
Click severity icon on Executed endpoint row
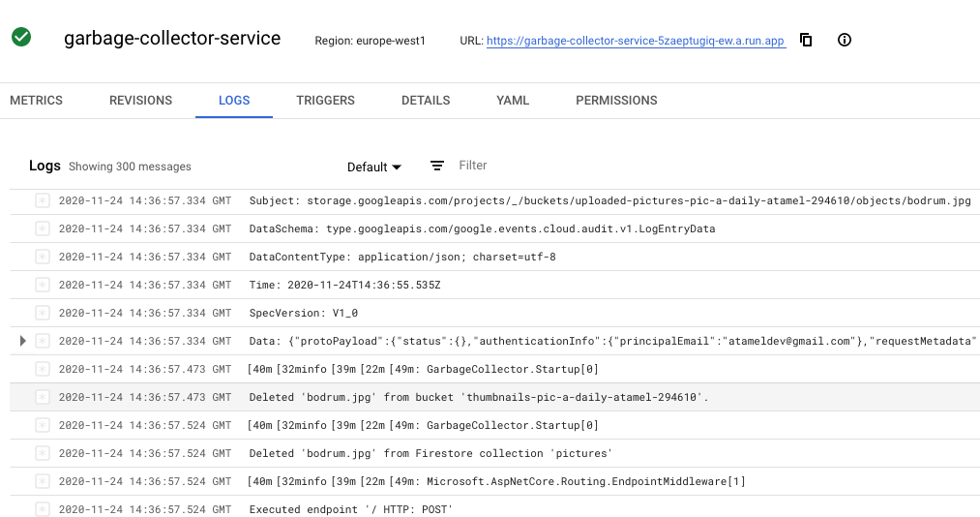[x=43, y=509]
